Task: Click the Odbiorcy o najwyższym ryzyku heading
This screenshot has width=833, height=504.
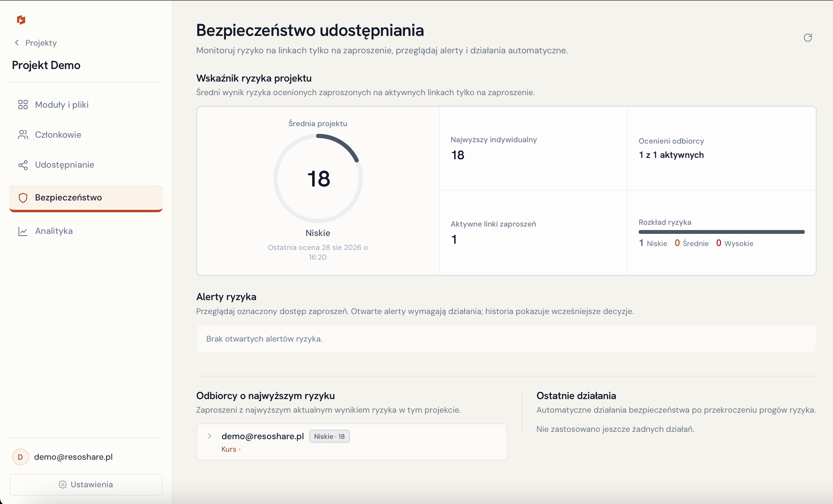Action: point(265,396)
